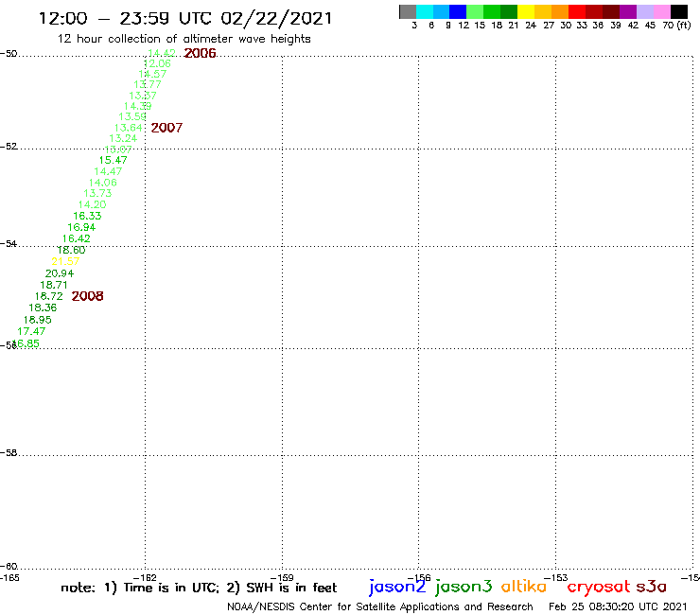
Task: Select the wave height value 13.37
Action: 143,96
